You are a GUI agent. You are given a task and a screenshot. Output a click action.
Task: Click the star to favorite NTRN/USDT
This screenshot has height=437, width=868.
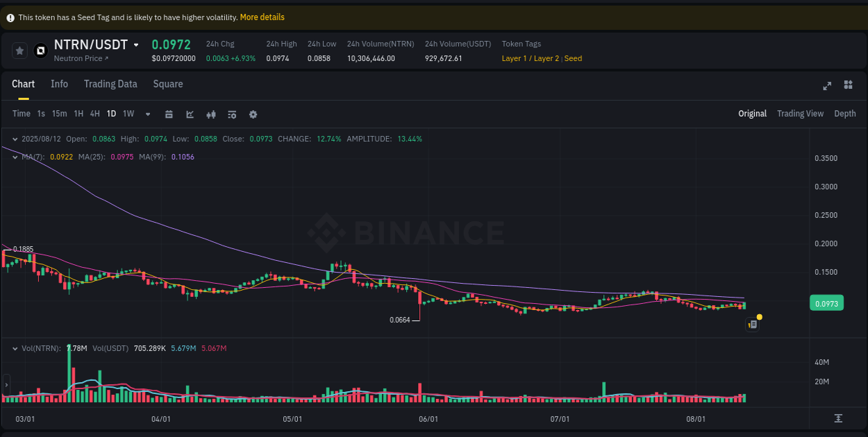[x=19, y=50]
